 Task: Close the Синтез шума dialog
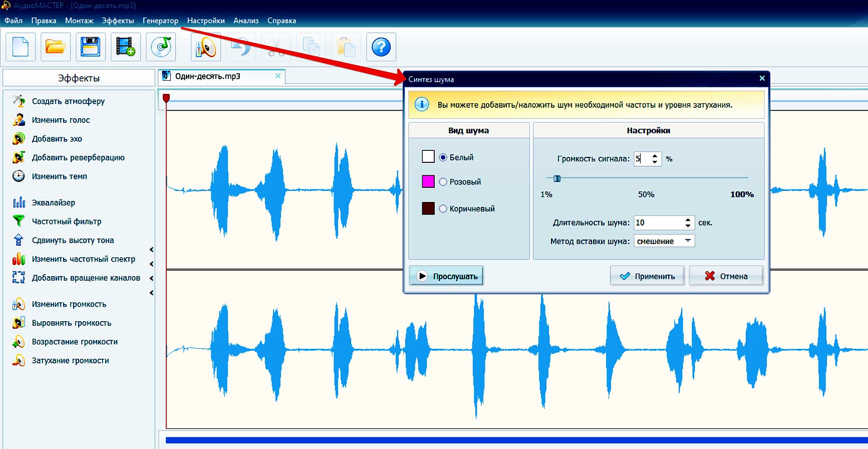762,78
